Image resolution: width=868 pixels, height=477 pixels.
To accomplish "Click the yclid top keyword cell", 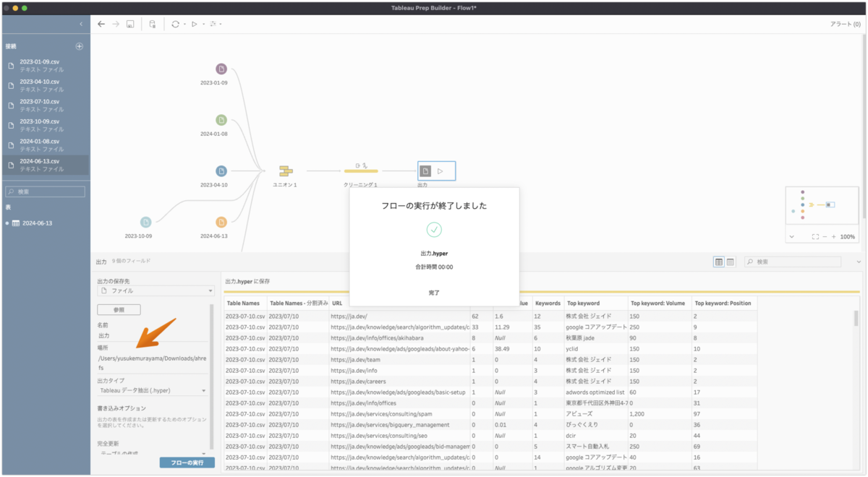I will click(595, 348).
